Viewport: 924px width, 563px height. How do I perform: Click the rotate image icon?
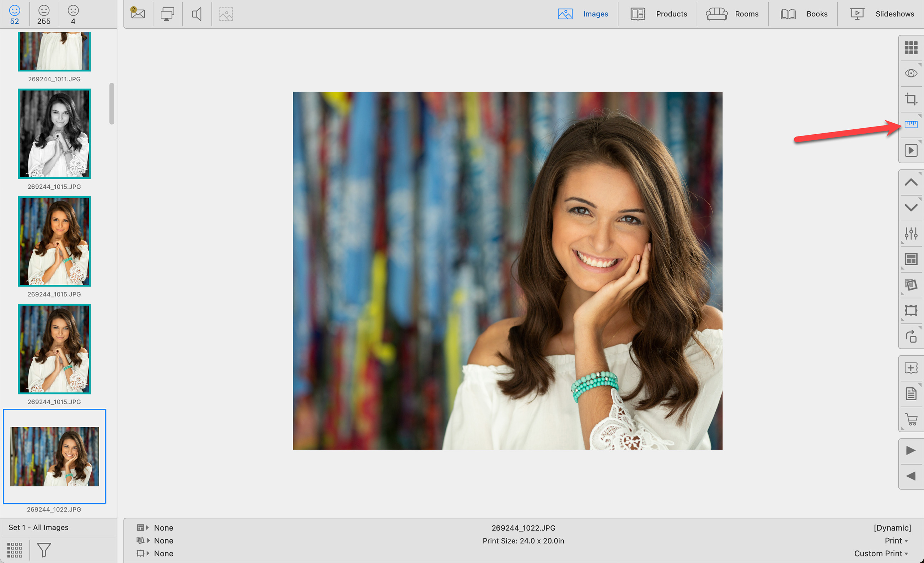910,336
